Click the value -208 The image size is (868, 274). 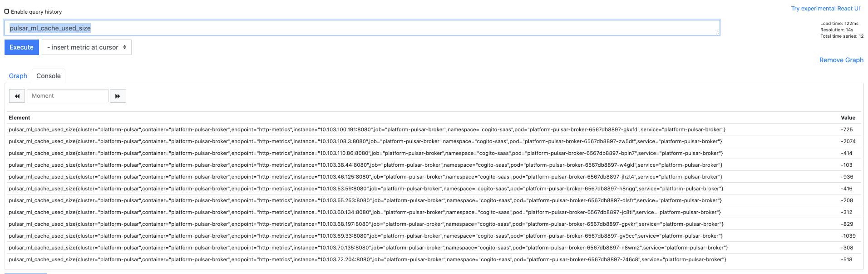[847, 200]
